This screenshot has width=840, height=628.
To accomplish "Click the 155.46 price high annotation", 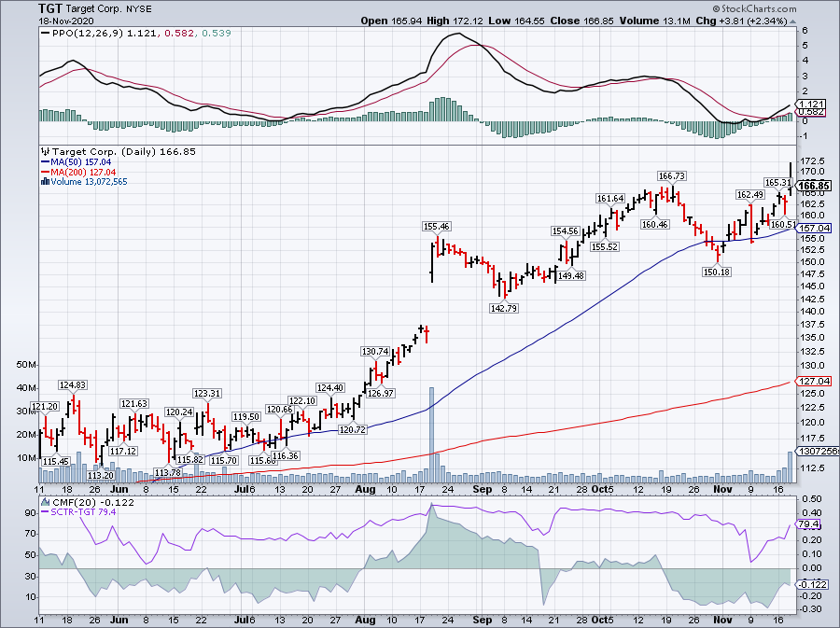I will click(x=437, y=227).
